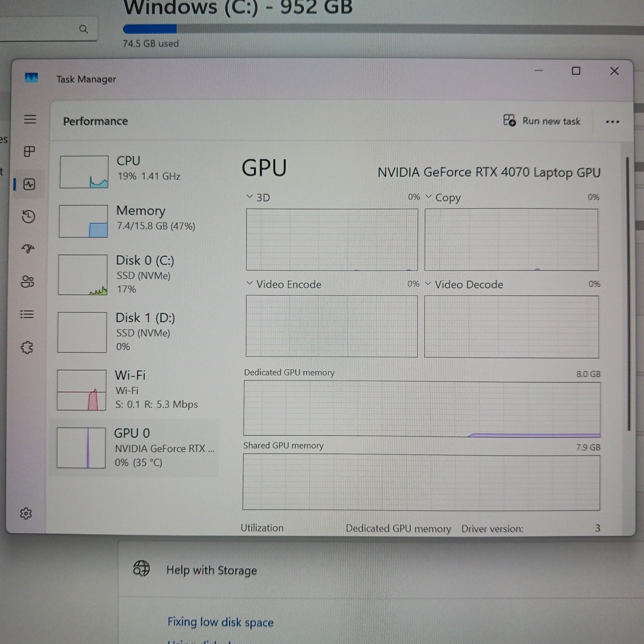
Task: Open the three-dot more options menu
Action: (x=612, y=122)
